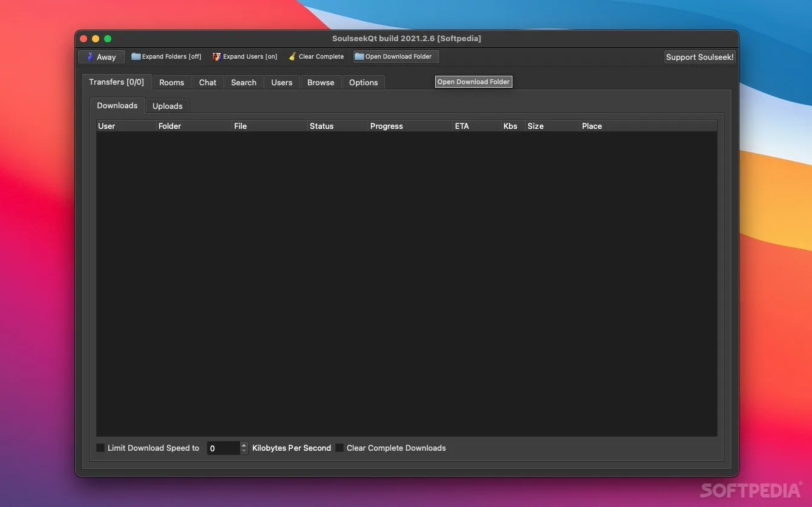The image size is (812, 507).
Task: Click the Clear Complete broom icon
Action: tap(292, 57)
